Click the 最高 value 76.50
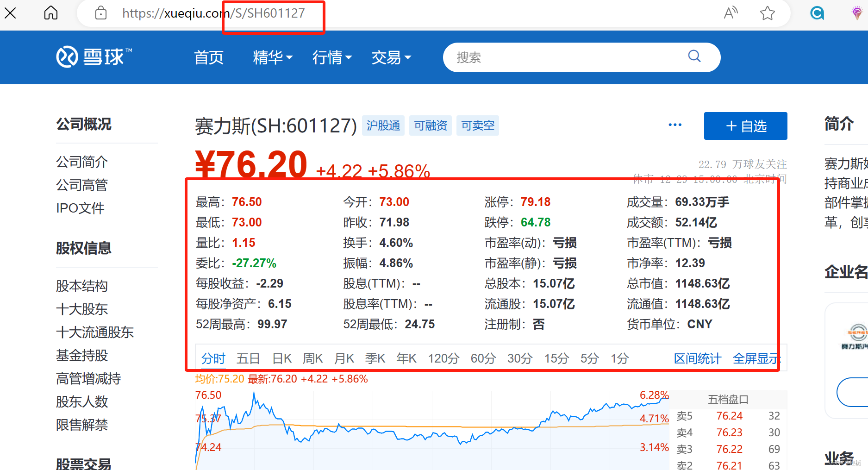The height and width of the screenshot is (470, 868). point(247,202)
